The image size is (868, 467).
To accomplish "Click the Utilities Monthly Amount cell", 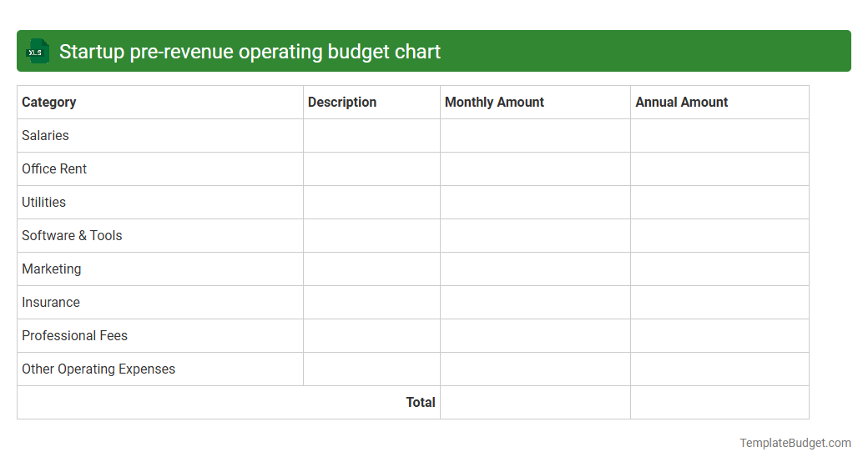I will click(535, 203).
